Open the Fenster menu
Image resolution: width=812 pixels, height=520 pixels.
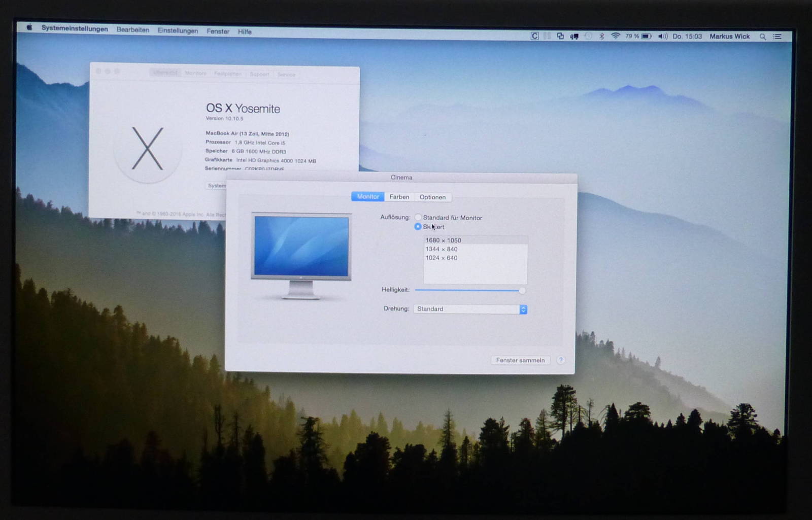tap(218, 31)
